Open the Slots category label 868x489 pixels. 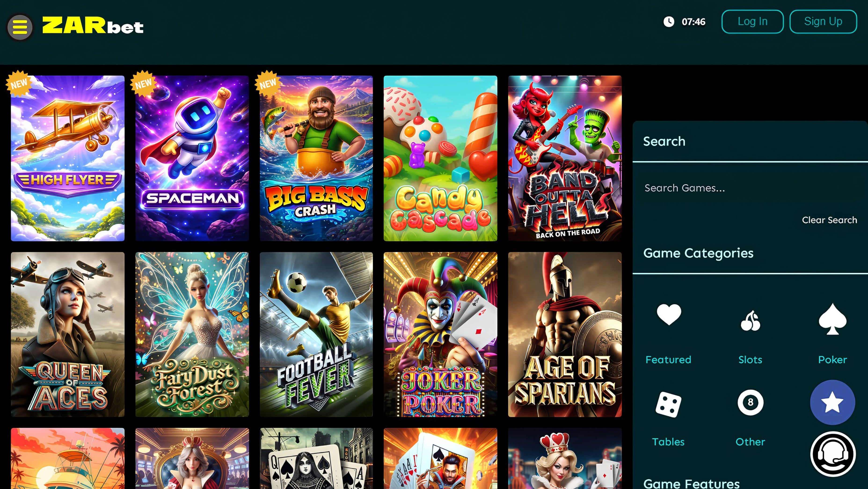coord(750,359)
